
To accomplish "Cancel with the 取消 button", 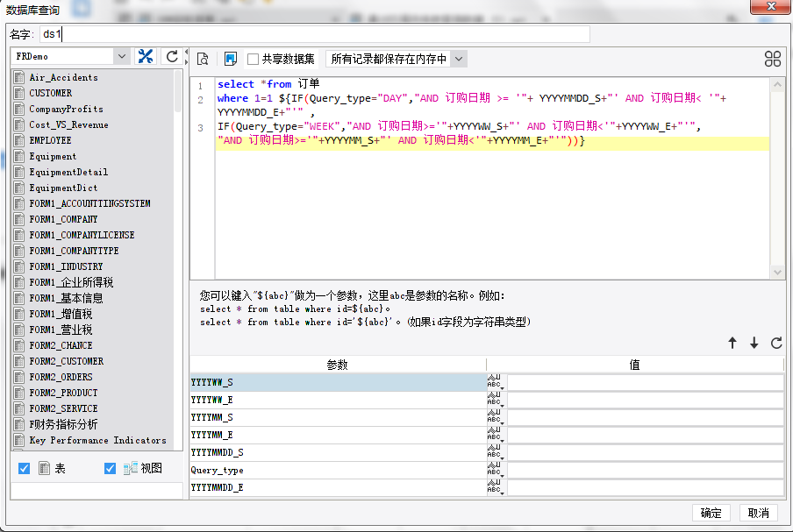I will click(x=758, y=513).
